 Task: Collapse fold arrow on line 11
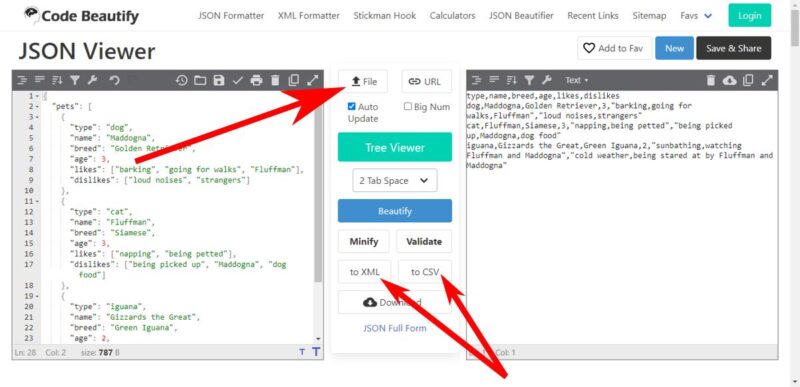coord(37,201)
